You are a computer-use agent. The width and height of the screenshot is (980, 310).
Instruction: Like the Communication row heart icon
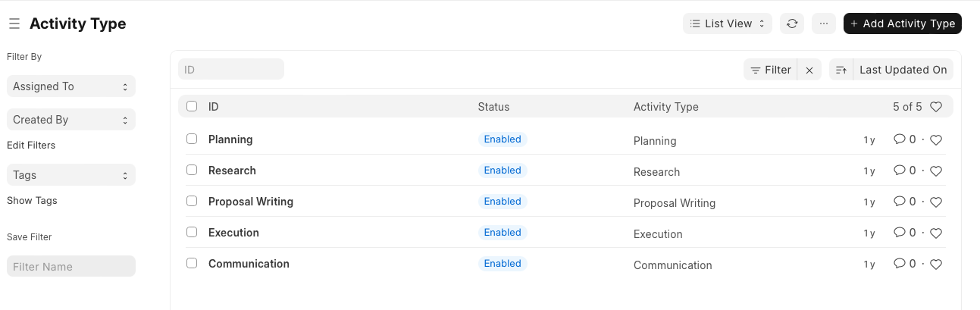[936, 264]
